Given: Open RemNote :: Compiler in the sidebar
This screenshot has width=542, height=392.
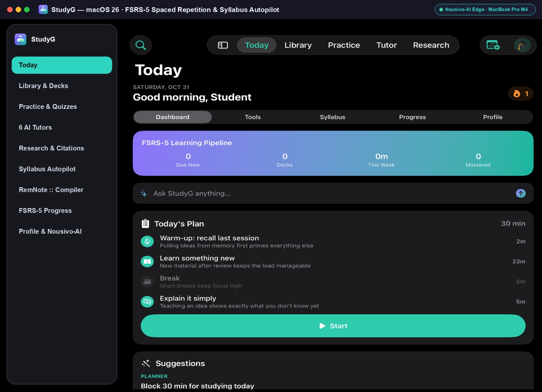Looking at the screenshot, I should 62,190.
